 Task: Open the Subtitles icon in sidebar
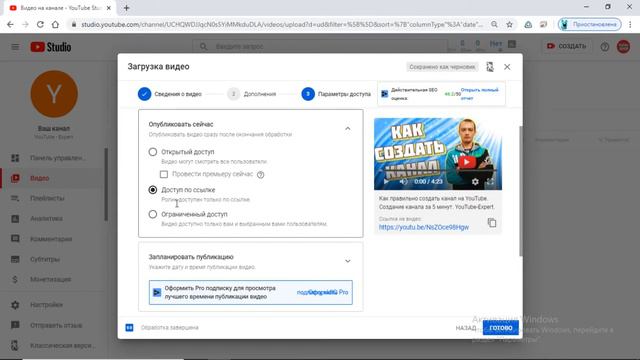tap(15, 259)
